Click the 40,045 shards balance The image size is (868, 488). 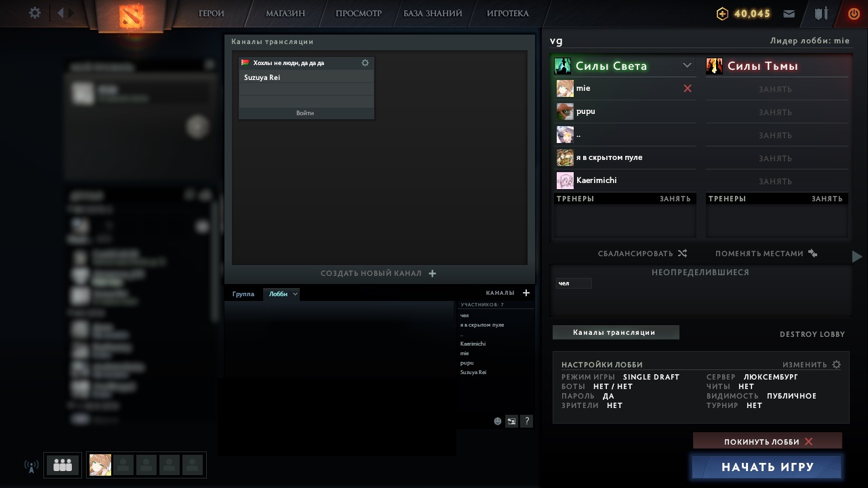pyautogui.click(x=752, y=14)
